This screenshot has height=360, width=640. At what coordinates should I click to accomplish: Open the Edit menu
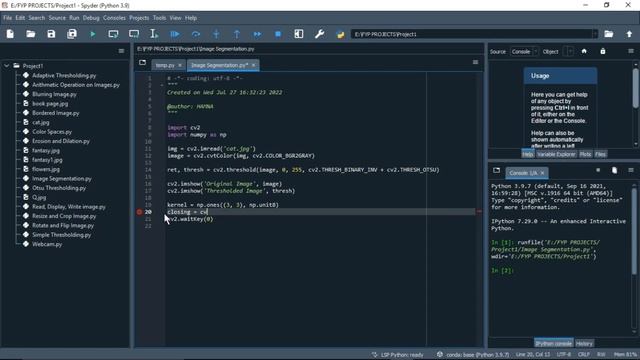(20, 18)
